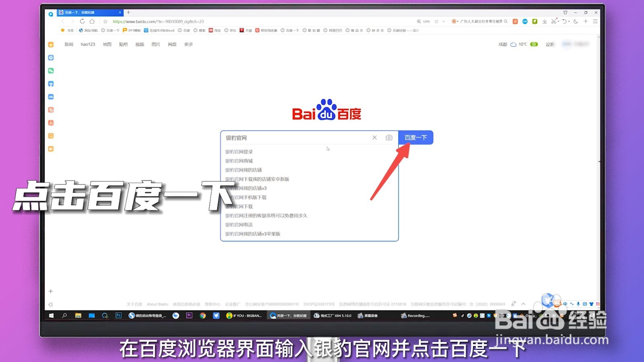644x362 pixels.
Task: Open the dropdown next to the share icon
Action: point(443,21)
